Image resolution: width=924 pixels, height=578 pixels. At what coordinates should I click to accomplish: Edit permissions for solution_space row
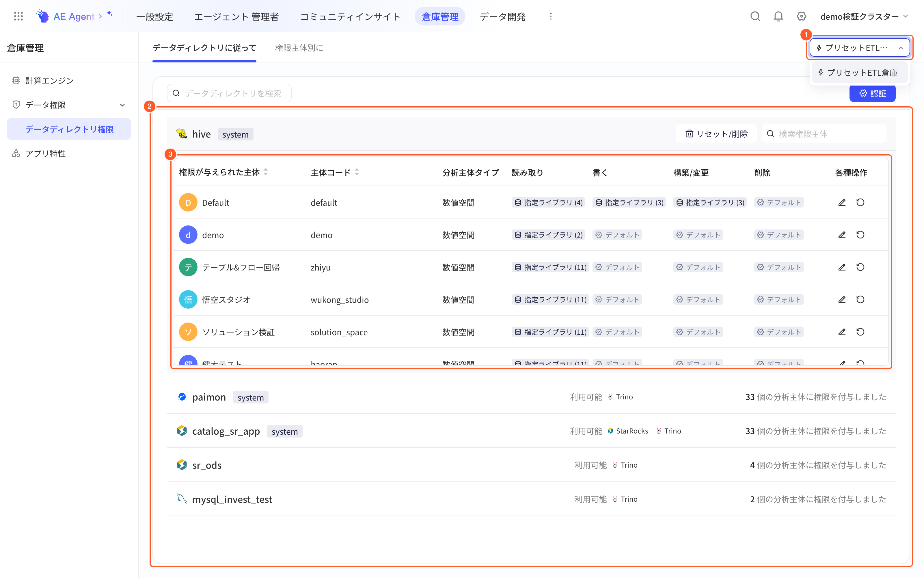point(841,332)
